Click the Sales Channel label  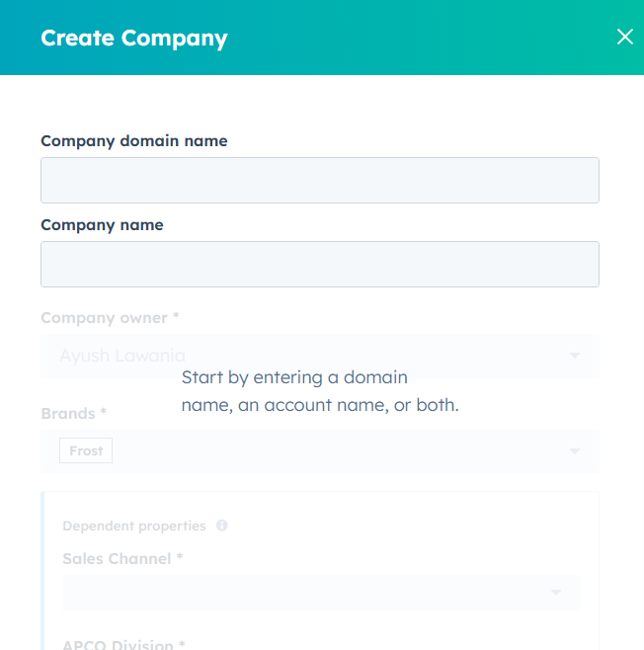click(121, 559)
